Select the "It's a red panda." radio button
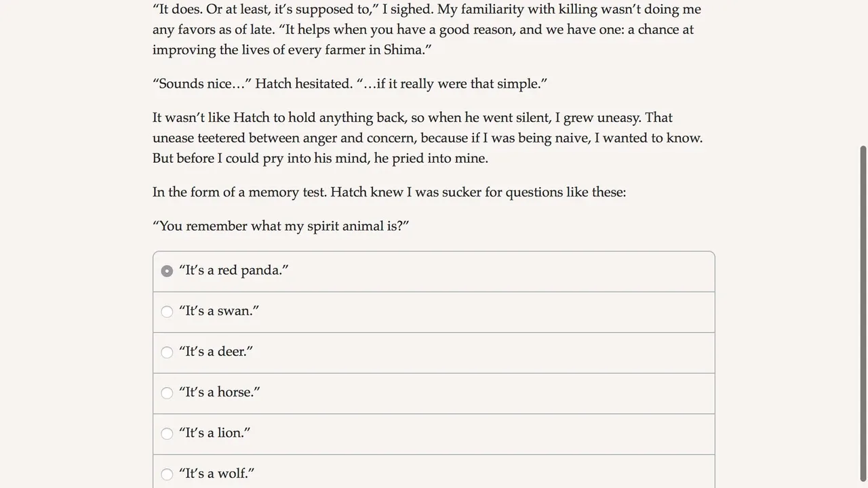868x488 pixels. pos(167,271)
